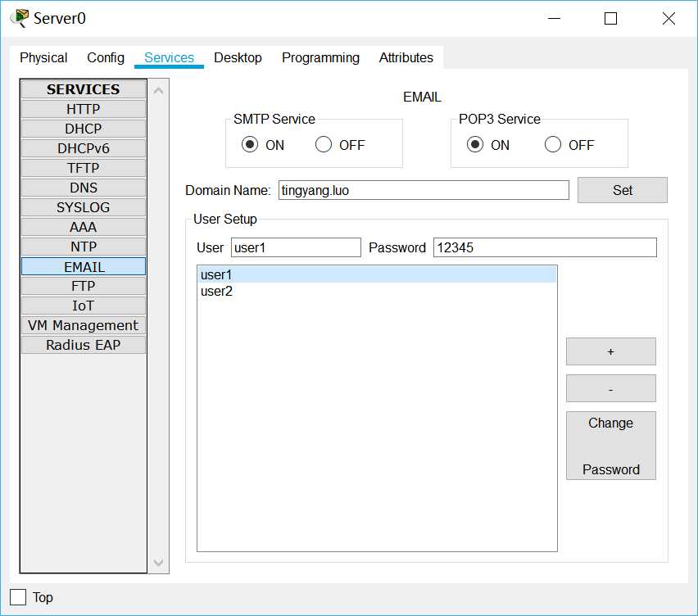Click the Change Password button
Image resolution: width=698 pixels, height=616 pixels.
[611, 446]
